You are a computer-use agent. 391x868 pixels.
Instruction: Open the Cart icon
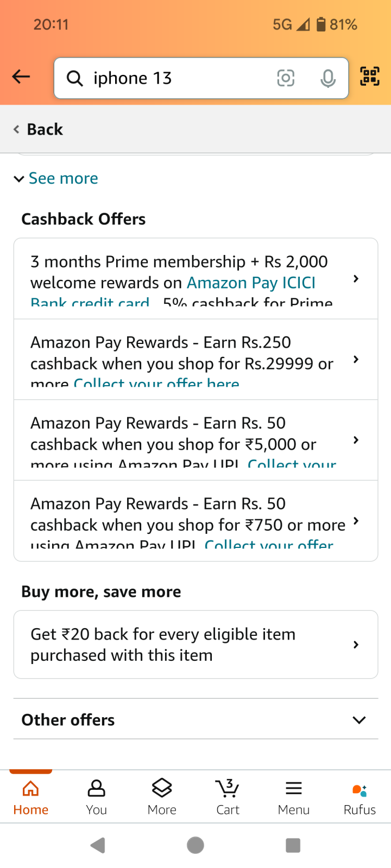click(228, 796)
